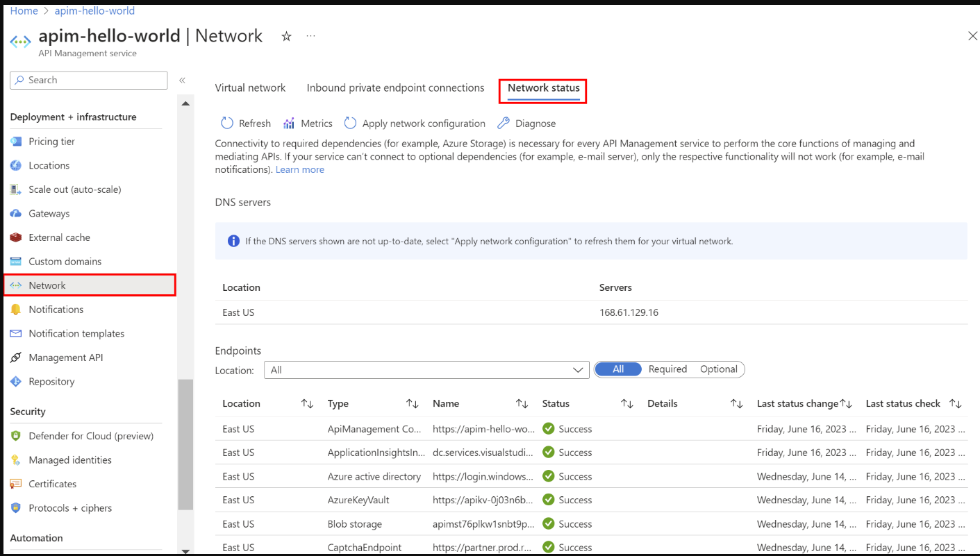Click the Custom domains icon
This screenshot has width=980, height=556.
(x=16, y=262)
